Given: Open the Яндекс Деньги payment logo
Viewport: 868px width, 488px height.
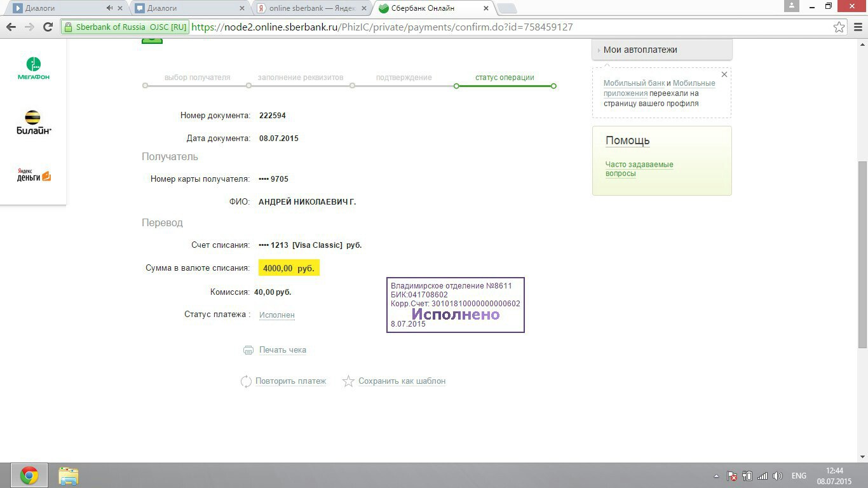Looking at the screenshot, I should pyautogui.click(x=34, y=175).
